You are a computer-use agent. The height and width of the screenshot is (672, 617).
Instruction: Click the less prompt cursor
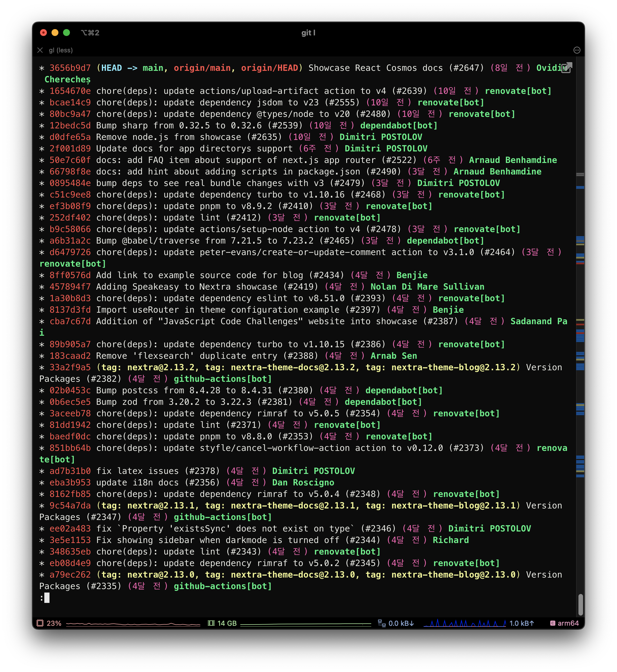[x=47, y=598]
